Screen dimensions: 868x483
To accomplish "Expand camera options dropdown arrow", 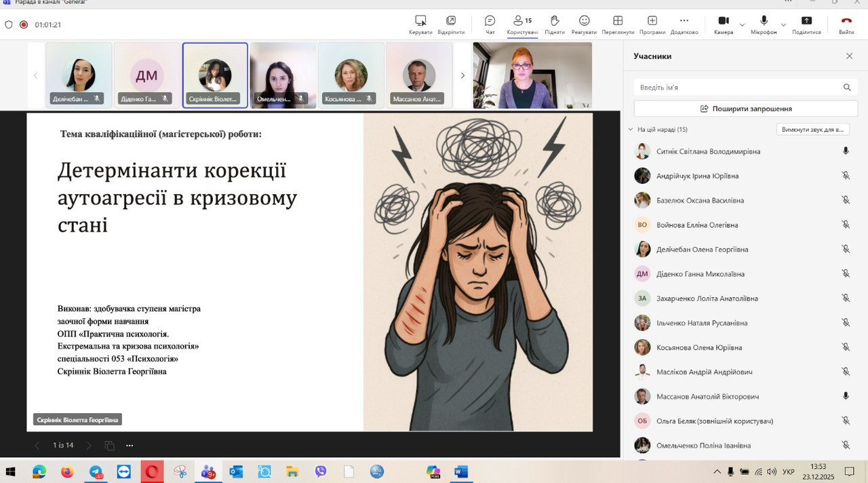I will [742, 25].
